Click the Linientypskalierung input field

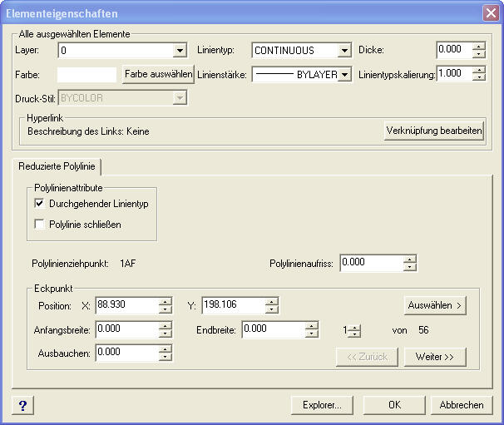454,74
